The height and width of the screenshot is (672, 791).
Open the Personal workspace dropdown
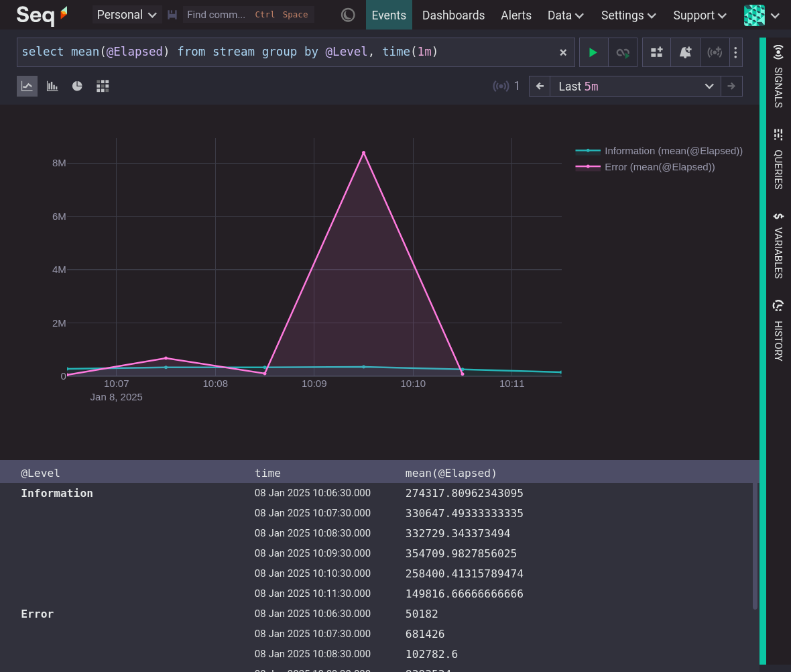coord(127,15)
